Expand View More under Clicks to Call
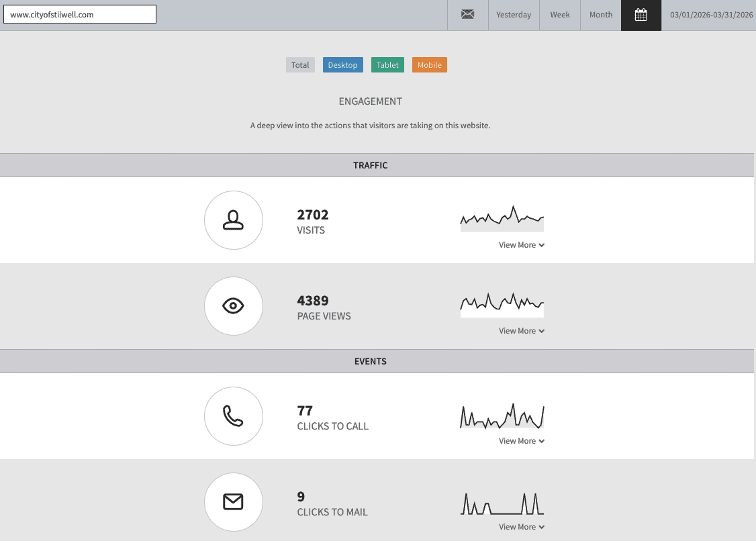The height and width of the screenshot is (541, 756). (522, 441)
